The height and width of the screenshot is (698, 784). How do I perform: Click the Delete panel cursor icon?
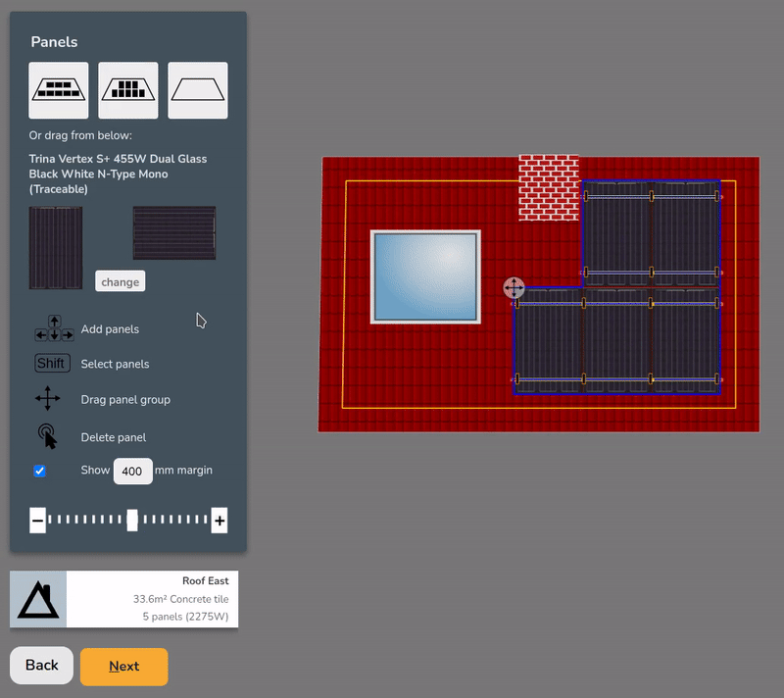47,436
